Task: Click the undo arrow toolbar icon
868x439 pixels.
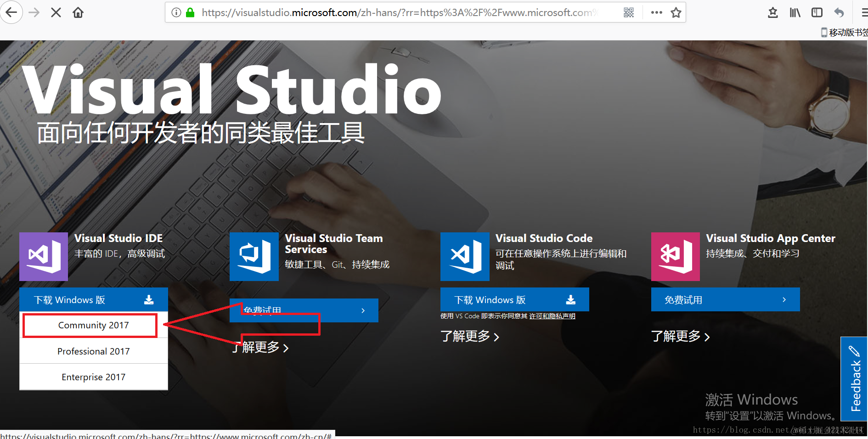Action: pyautogui.click(x=839, y=12)
